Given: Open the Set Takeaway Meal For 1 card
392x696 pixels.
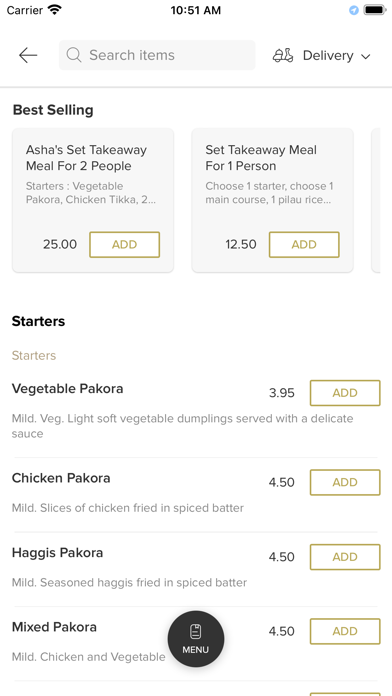Looking at the screenshot, I should pyautogui.click(x=272, y=200).
